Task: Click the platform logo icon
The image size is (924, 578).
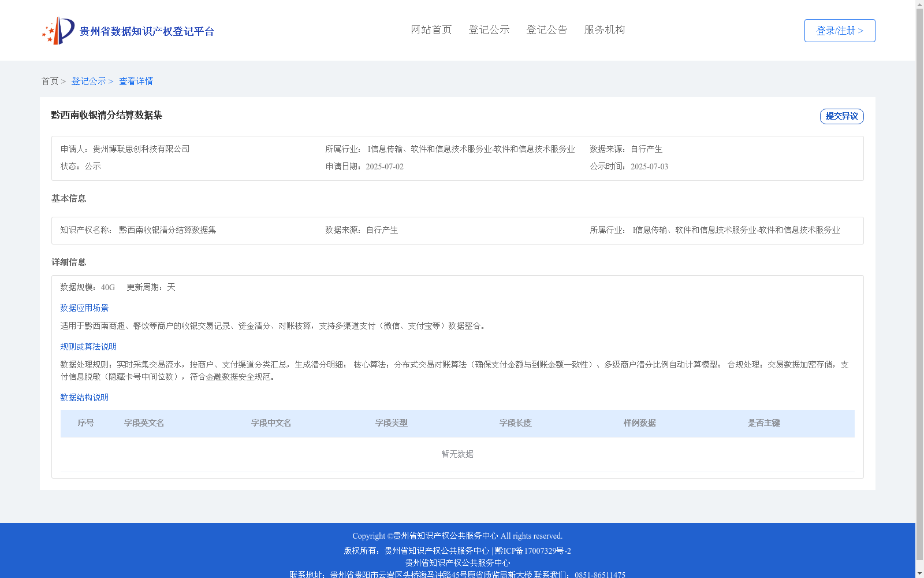Action: click(x=58, y=31)
